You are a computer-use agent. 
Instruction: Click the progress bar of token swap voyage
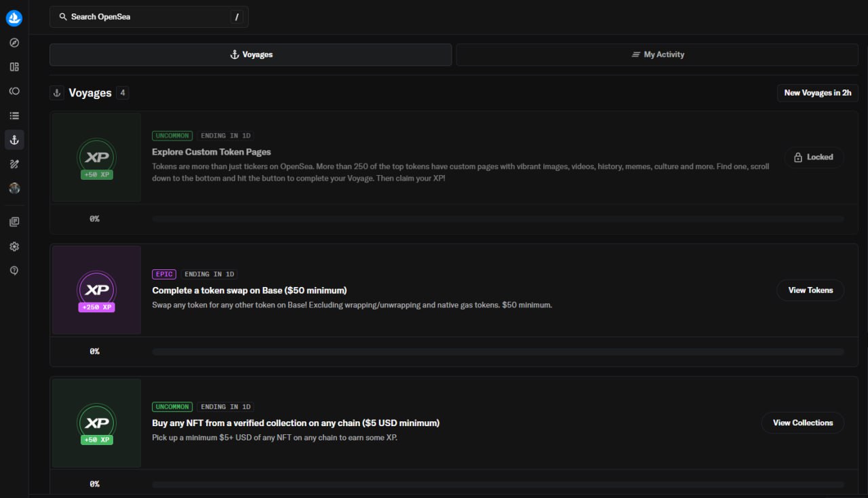498,351
